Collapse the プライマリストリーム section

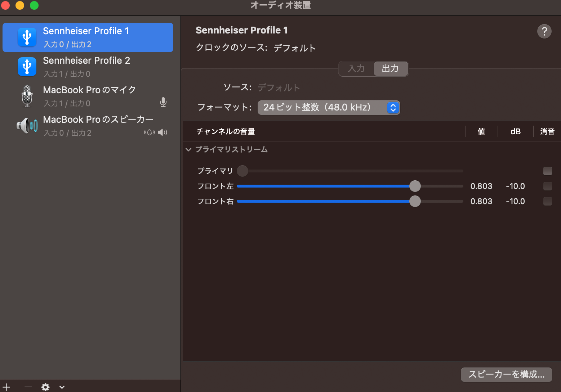[188, 149]
